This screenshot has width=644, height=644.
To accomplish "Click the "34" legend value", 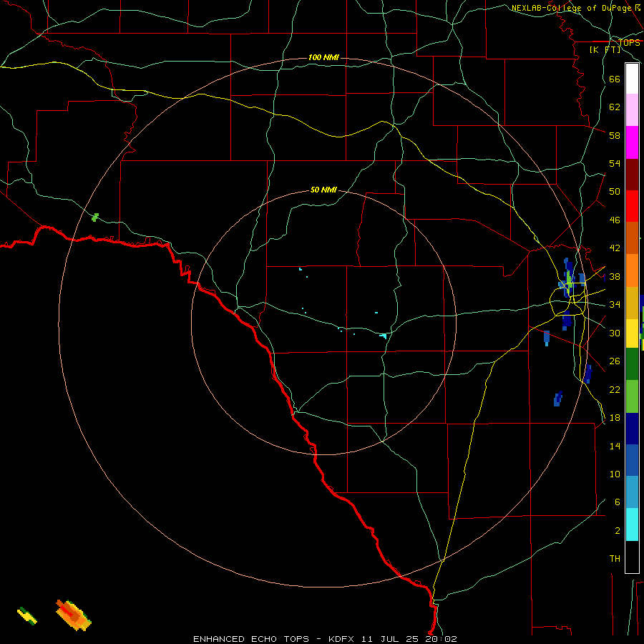I will 615,305.
